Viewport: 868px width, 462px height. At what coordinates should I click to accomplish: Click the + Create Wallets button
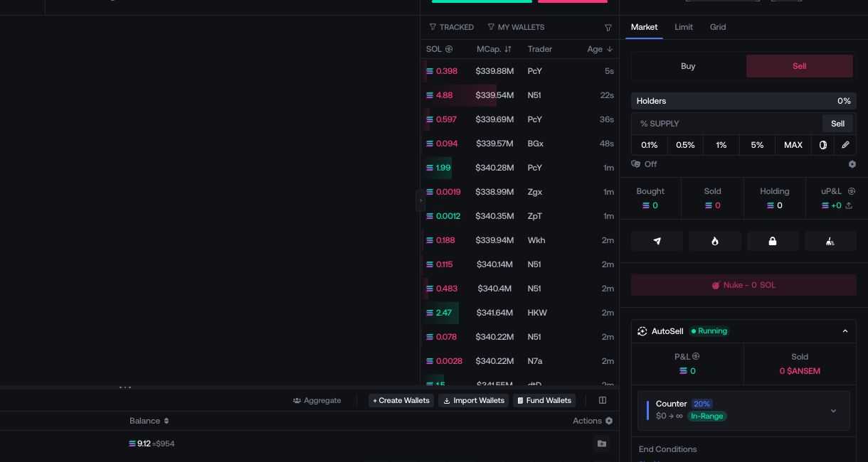pyautogui.click(x=401, y=401)
